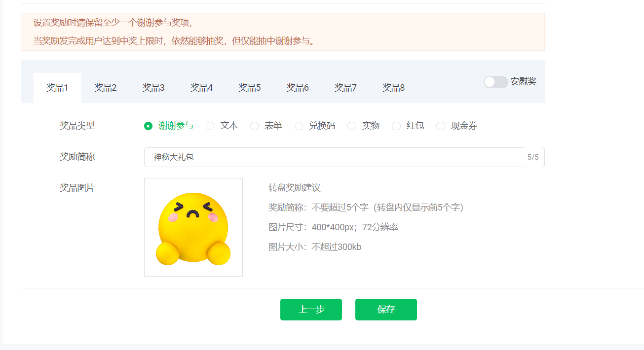Viewport: 644px width, 350px height.
Task: Select 兑换码 prize type option
Action: (x=299, y=126)
